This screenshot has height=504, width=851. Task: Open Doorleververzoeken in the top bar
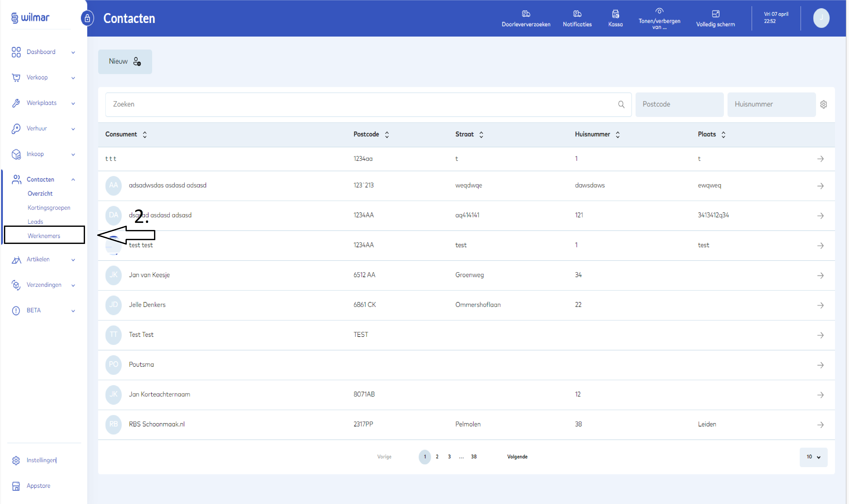(x=526, y=18)
